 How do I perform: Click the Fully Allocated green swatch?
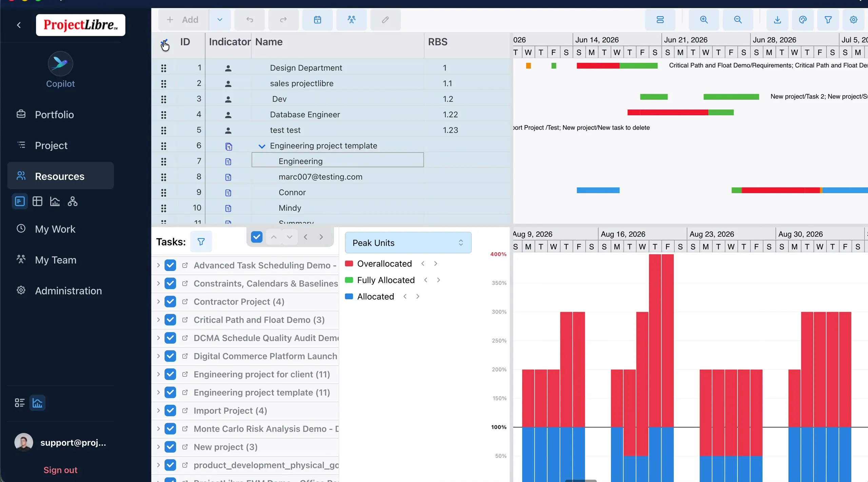tap(349, 280)
